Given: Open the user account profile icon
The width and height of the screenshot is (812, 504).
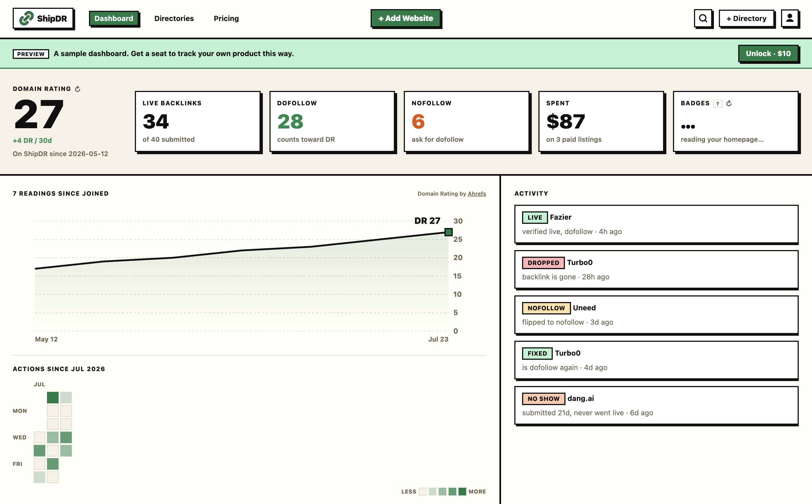Looking at the screenshot, I should 790,18.
